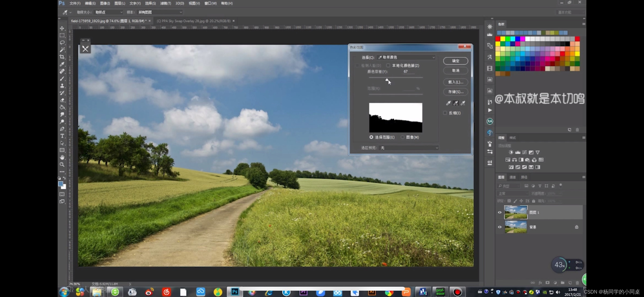The width and height of the screenshot is (644, 297).
Task: Select the Move tool
Action: [62, 28]
